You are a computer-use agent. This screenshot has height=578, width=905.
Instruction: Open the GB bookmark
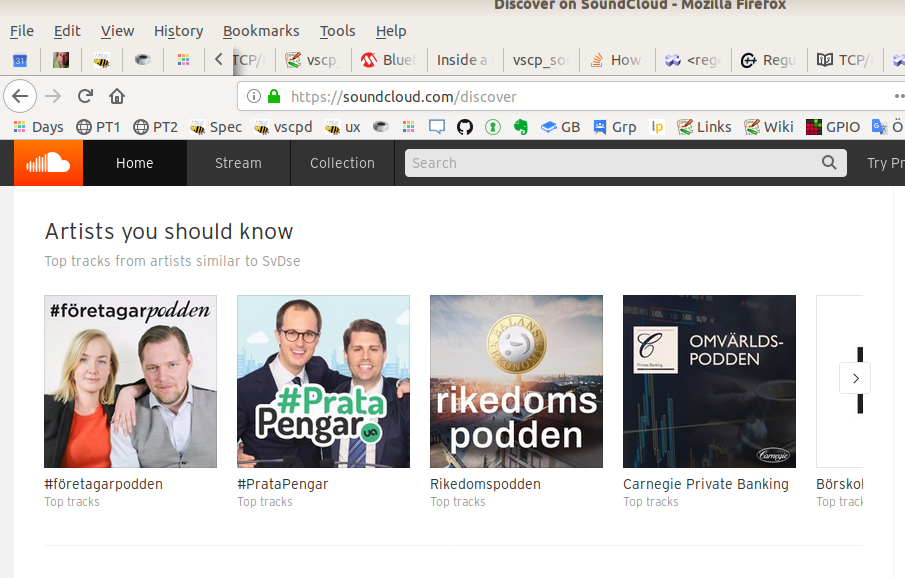pos(560,127)
